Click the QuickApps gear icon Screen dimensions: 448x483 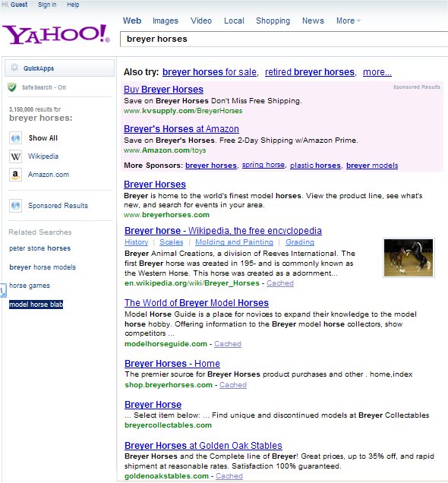tap(14, 68)
